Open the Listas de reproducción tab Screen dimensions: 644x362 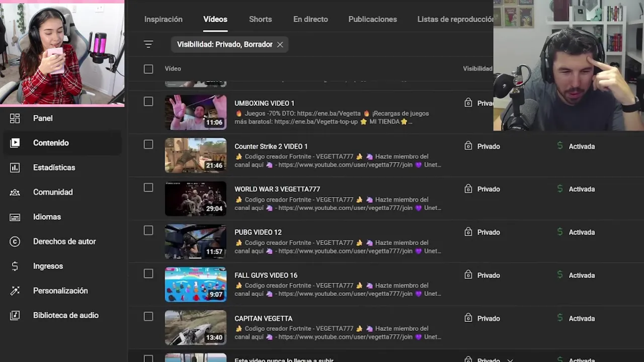tap(455, 19)
